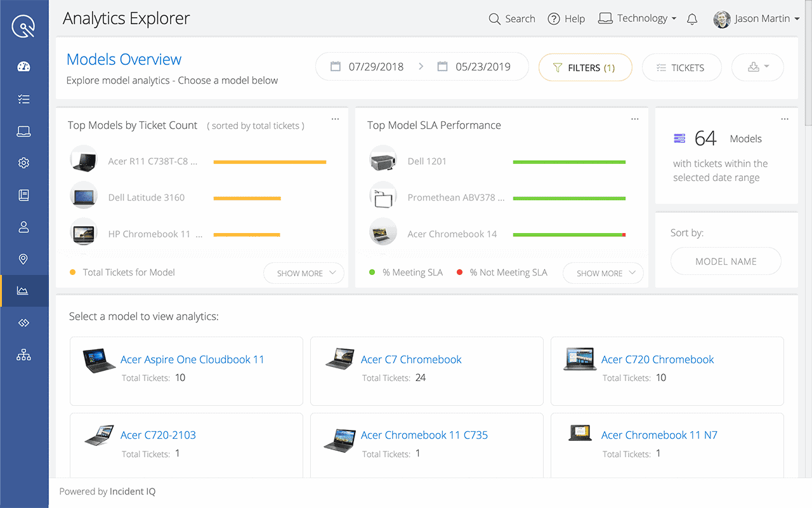Toggle the yellow Total Tickets for Model legend

122,272
